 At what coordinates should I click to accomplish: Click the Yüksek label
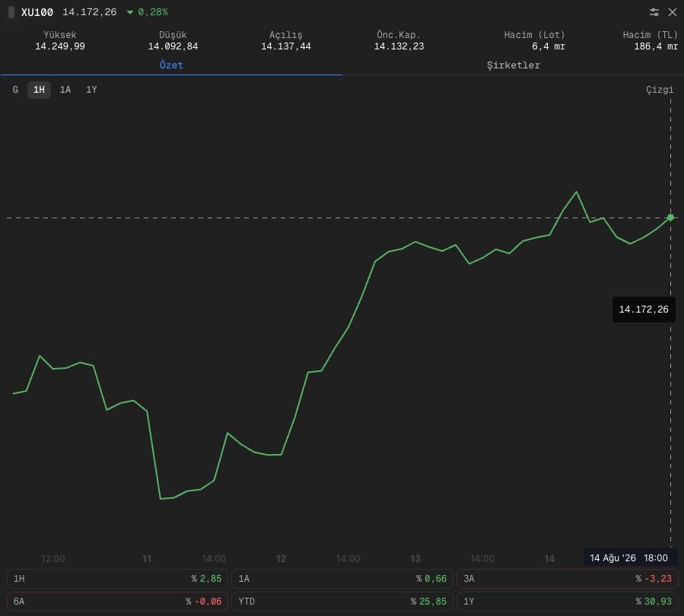[x=60, y=35]
